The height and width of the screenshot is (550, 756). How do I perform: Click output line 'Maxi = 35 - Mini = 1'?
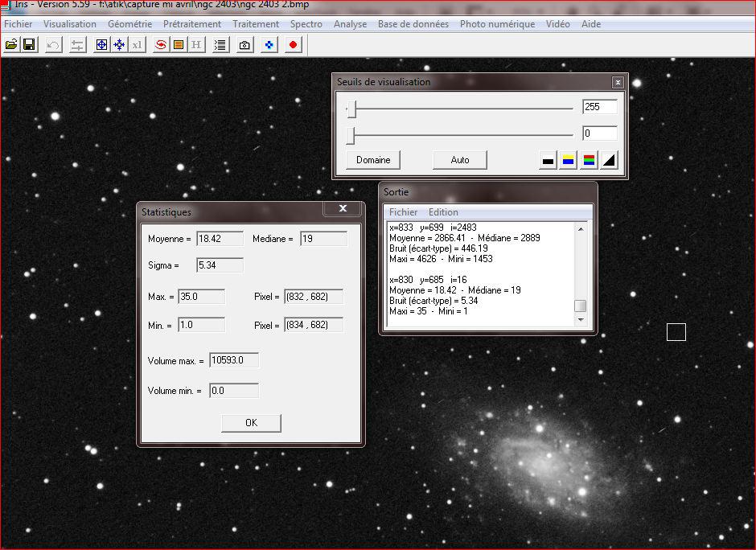tap(428, 311)
